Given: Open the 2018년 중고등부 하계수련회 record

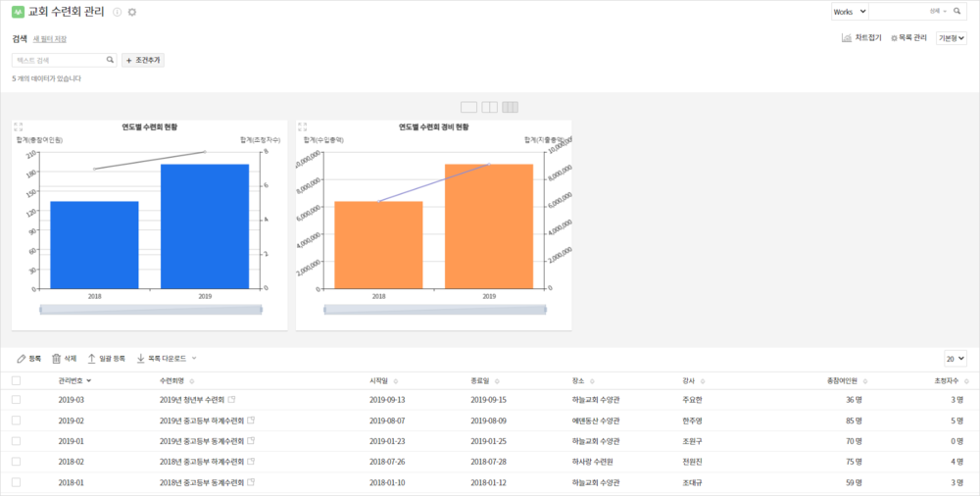Looking at the screenshot, I should coord(202,462).
